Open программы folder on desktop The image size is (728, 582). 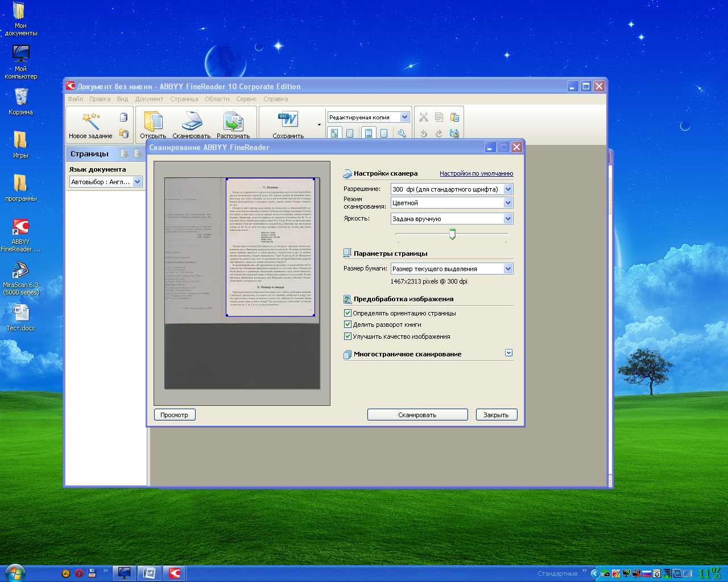(20, 188)
